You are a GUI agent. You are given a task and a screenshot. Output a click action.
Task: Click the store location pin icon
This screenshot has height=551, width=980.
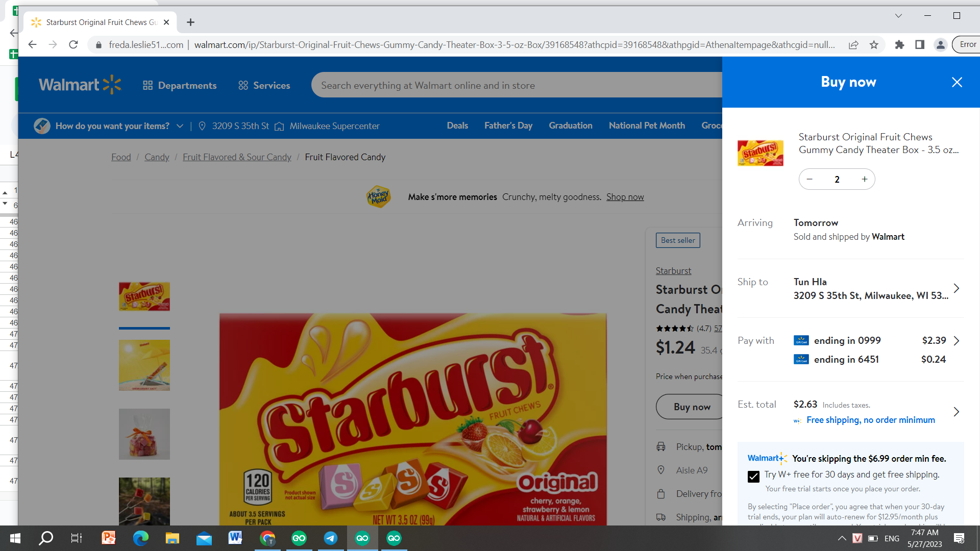coord(202,126)
